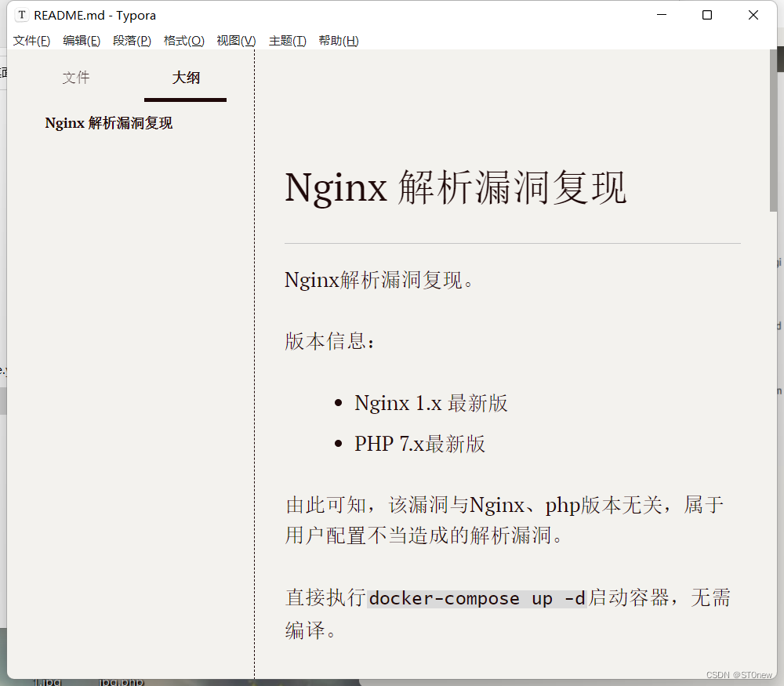Select outline entry Nginx 解析漏洞复现

[x=108, y=123]
